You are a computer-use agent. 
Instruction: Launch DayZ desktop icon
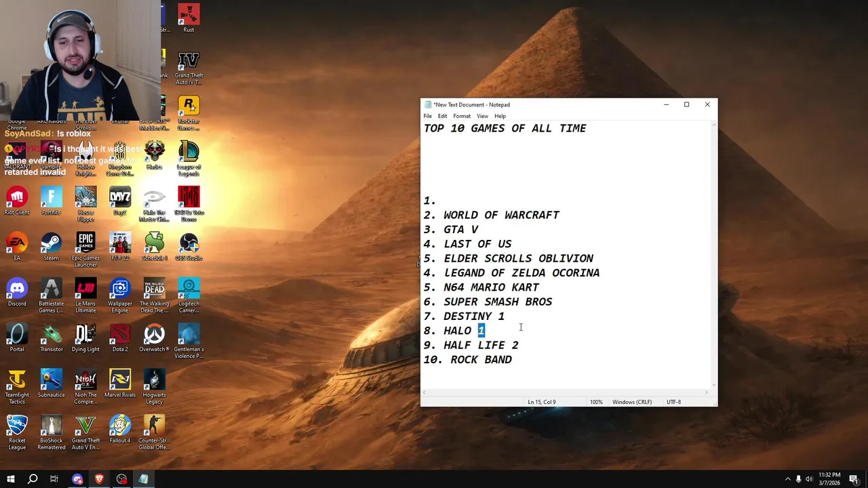point(120,201)
